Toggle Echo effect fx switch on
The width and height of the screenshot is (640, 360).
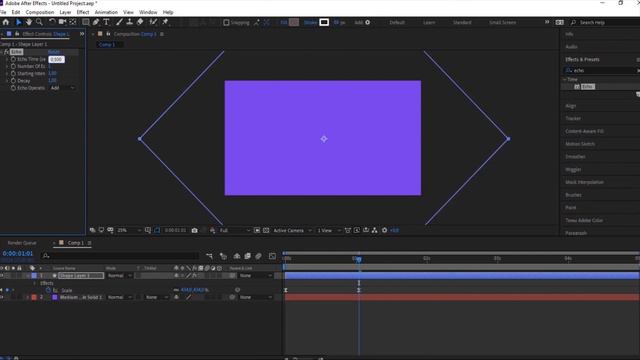click(6, 52)
